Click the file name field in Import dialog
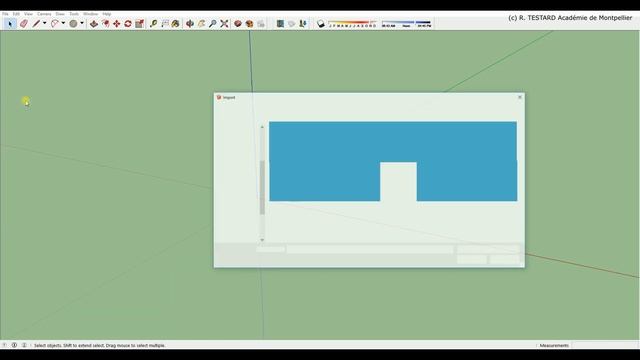Image resolution: width=640 pixels, height=360 pixels. (370, 249)
